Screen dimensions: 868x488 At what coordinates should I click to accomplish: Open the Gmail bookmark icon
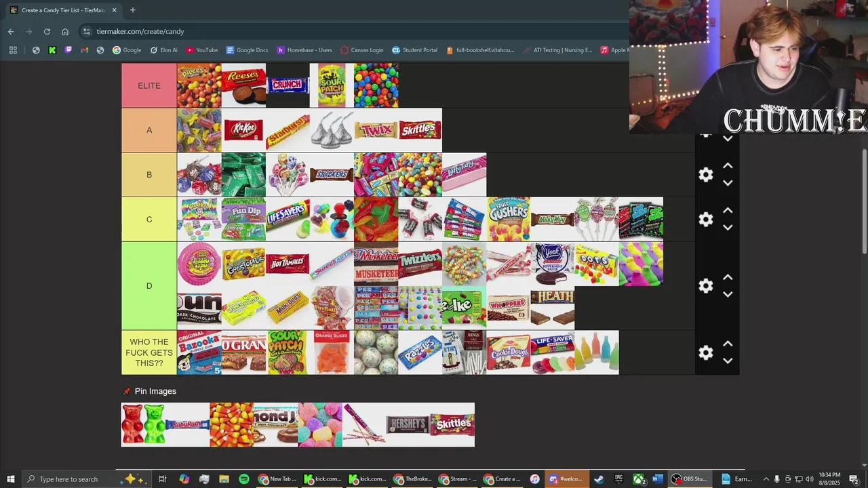pyautogui.click(x=84, y=49)
